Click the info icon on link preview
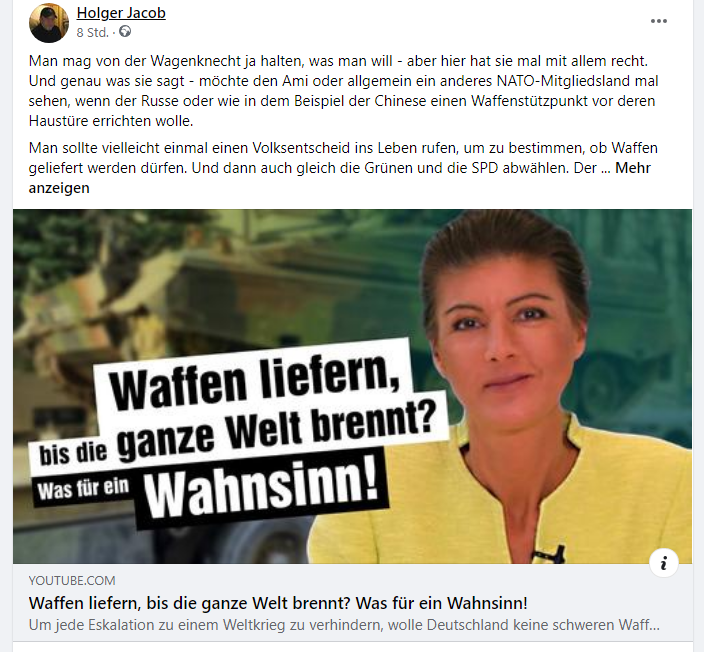 pyautogui.click(x=664, y=562)
